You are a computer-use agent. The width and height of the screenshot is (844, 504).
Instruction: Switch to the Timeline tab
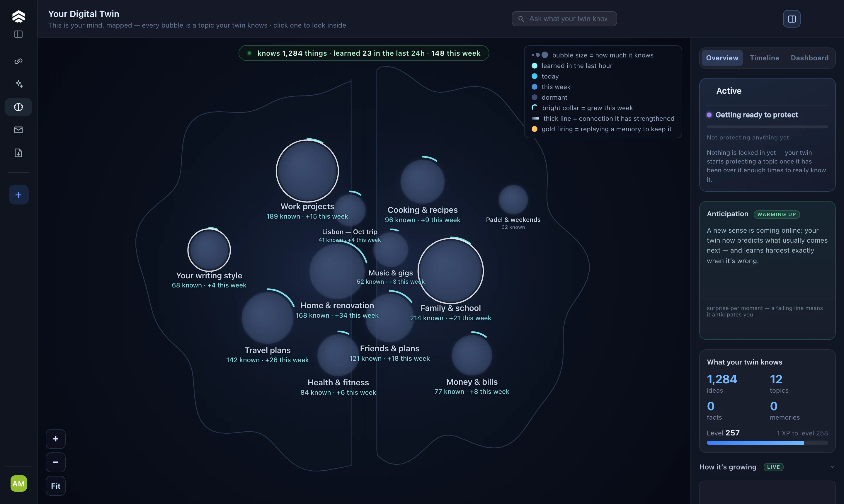(764, 58)
